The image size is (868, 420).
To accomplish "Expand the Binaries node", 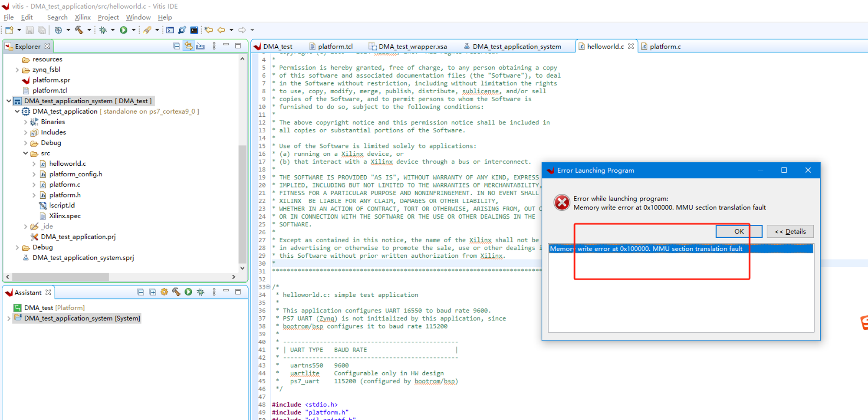I will click(x=26, y=122).
